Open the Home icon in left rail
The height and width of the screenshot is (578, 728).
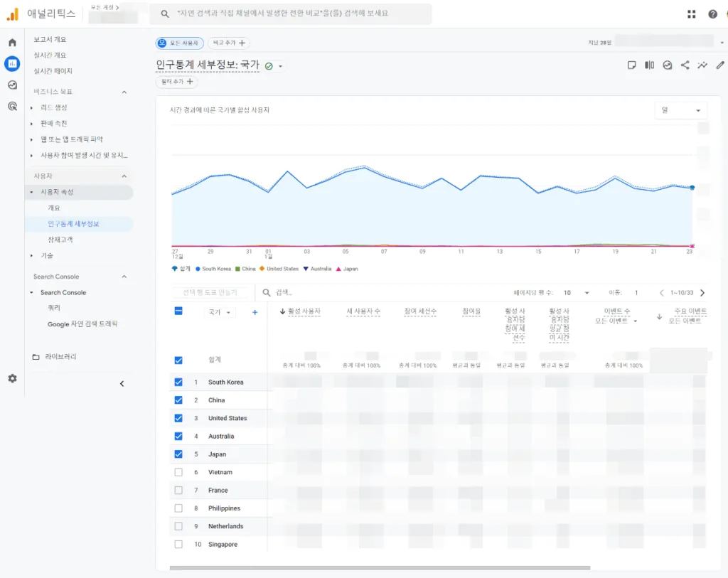tap(12, 43)
